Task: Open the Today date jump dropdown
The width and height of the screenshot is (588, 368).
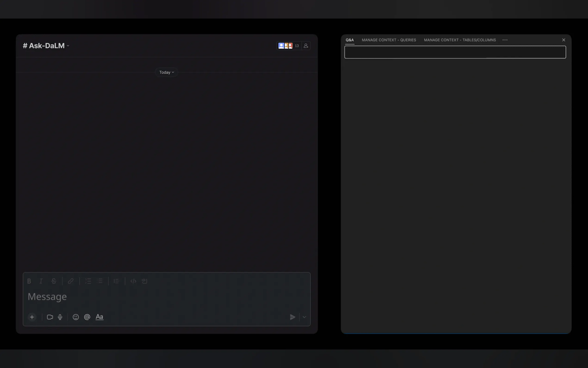Action: (166, 72)
